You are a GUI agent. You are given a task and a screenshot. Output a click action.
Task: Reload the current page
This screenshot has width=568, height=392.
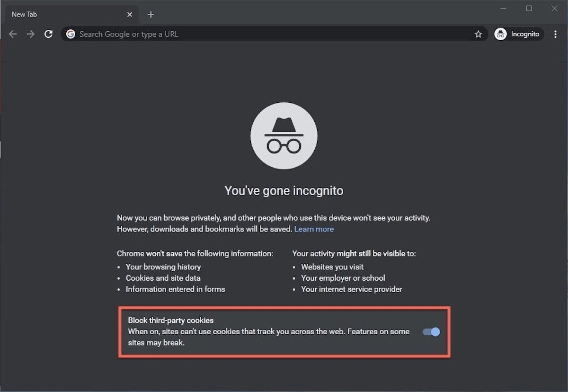[48, 34]
